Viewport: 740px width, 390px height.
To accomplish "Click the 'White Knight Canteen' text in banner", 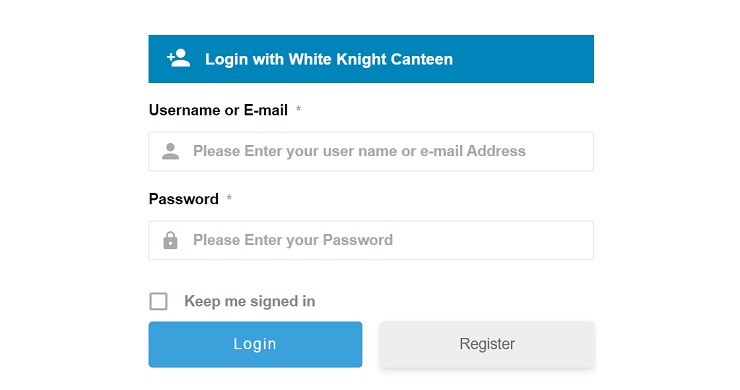I will (370, 59).
